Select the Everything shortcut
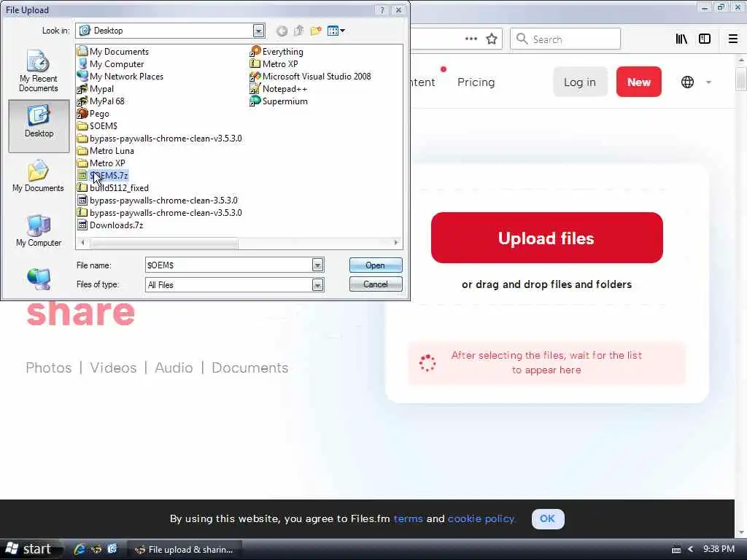747x560 pixels. [276, 52]
